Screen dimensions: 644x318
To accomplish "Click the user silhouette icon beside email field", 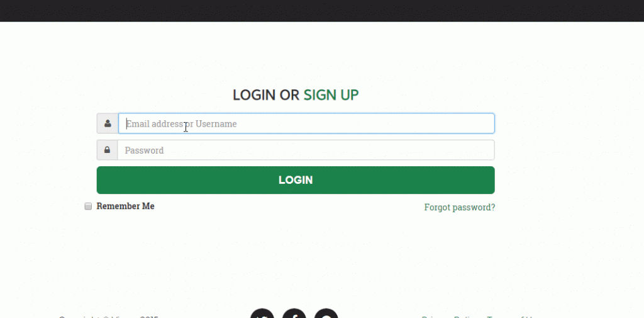I will click(108, 123).
